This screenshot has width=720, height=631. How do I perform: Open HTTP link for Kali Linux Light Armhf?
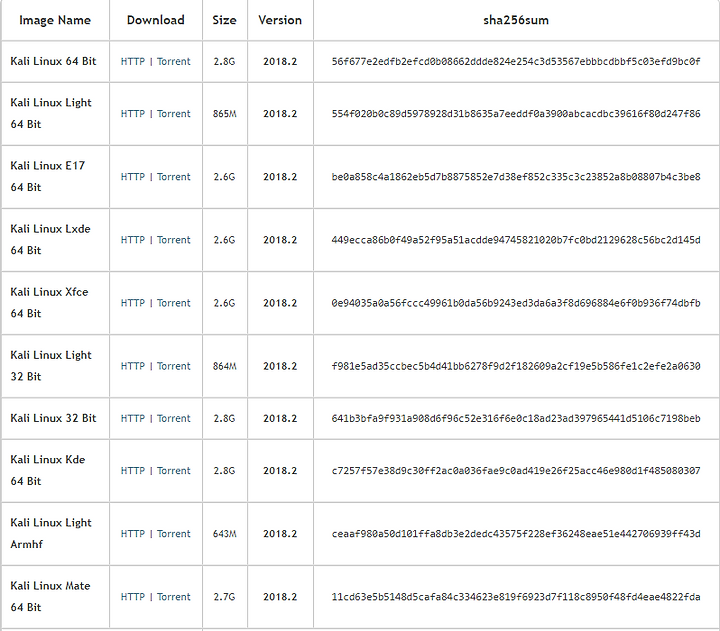(x=133, y=534)
